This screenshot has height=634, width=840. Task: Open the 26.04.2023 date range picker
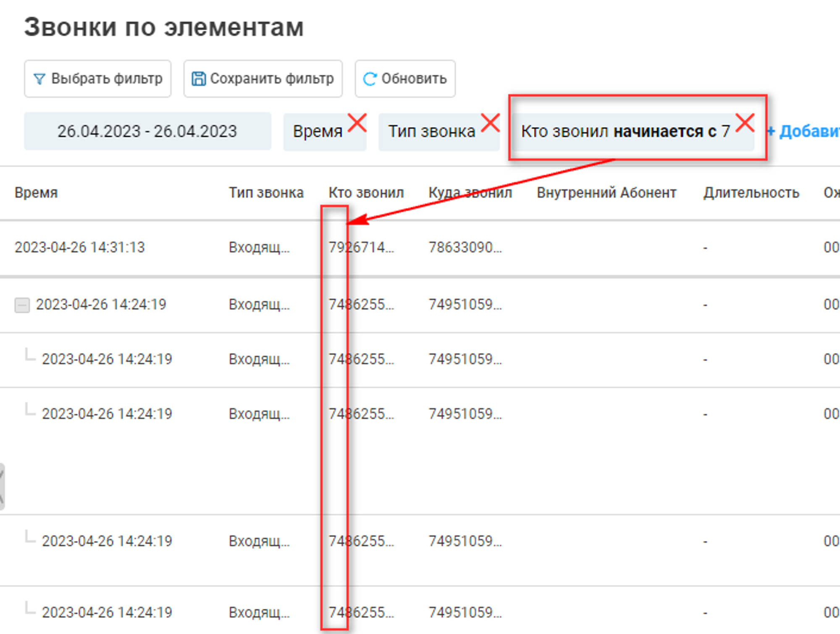click(147, 131)
